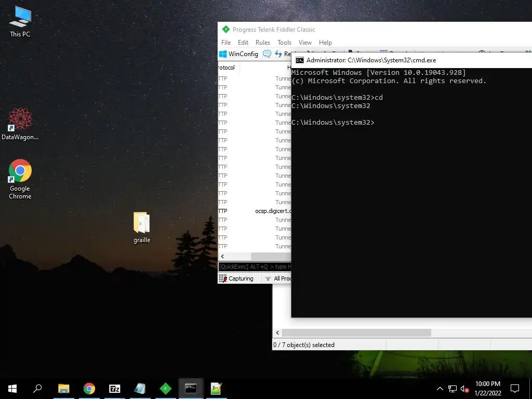Switch to the notepad-style app in taskbar
Viewport: 532px width, 399px height.
pos(140,389)
